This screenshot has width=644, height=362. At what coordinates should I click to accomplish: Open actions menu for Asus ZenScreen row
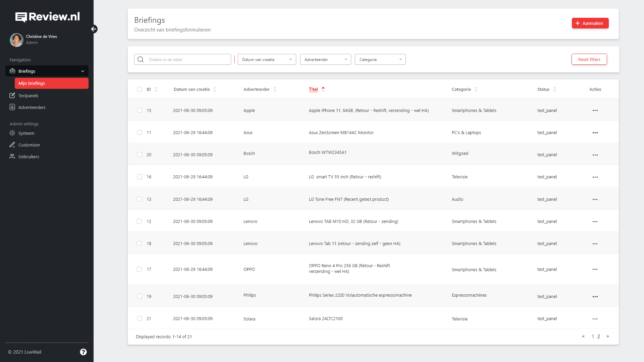click(595, 133)
